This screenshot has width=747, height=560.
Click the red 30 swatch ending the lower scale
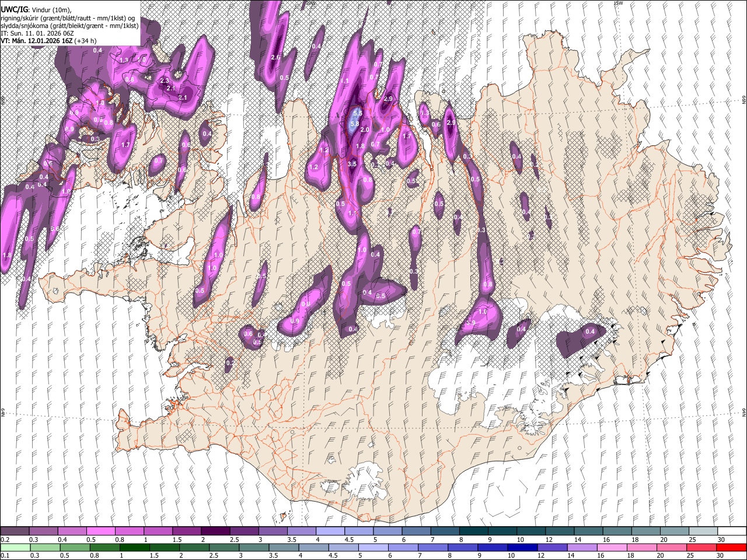731,547
